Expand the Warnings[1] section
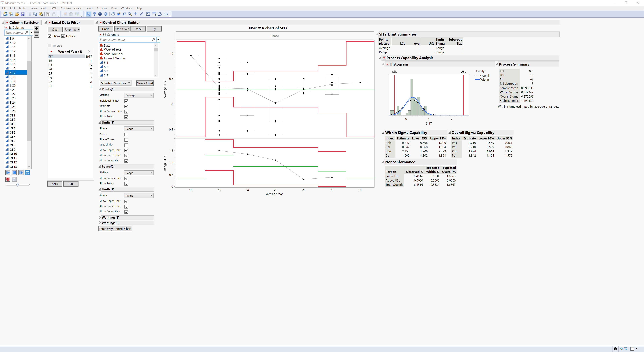Screen dimensions: 644x352 tap(100, 218)
